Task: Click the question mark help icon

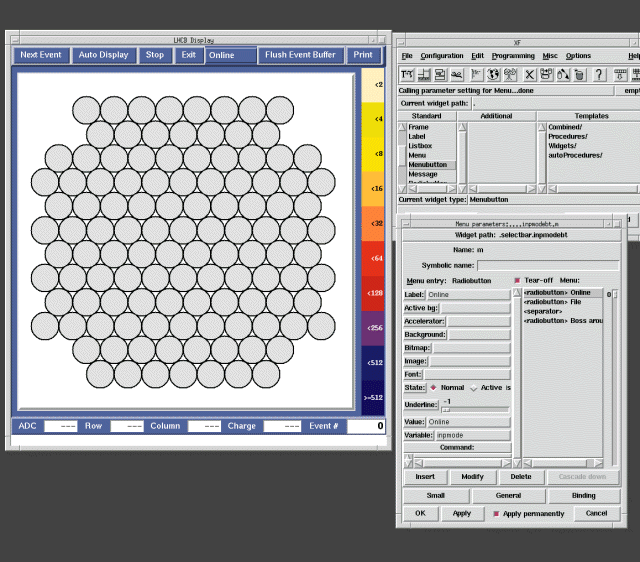Action: pos(599,74)
